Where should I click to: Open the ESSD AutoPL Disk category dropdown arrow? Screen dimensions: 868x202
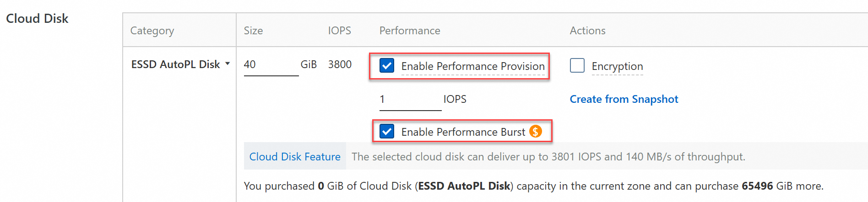click(228, 64)
